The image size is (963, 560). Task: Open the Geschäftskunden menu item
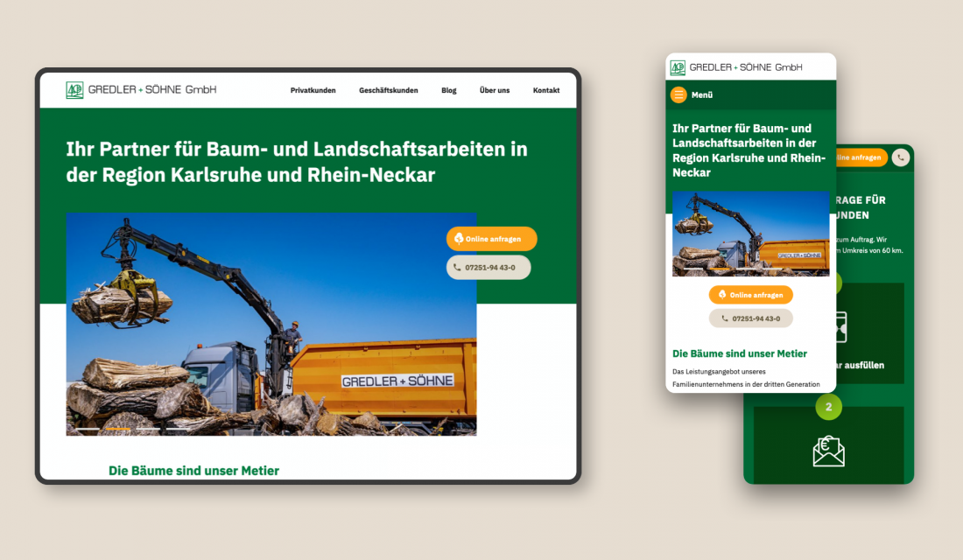tap(388, 90)
